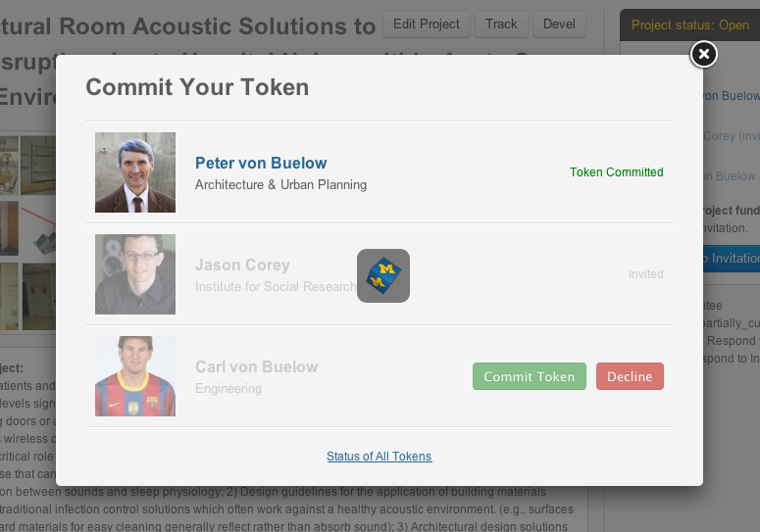Screen dimensions: 760x532
Task: Click the Commit Your Token heading
Action: [197, 87]
